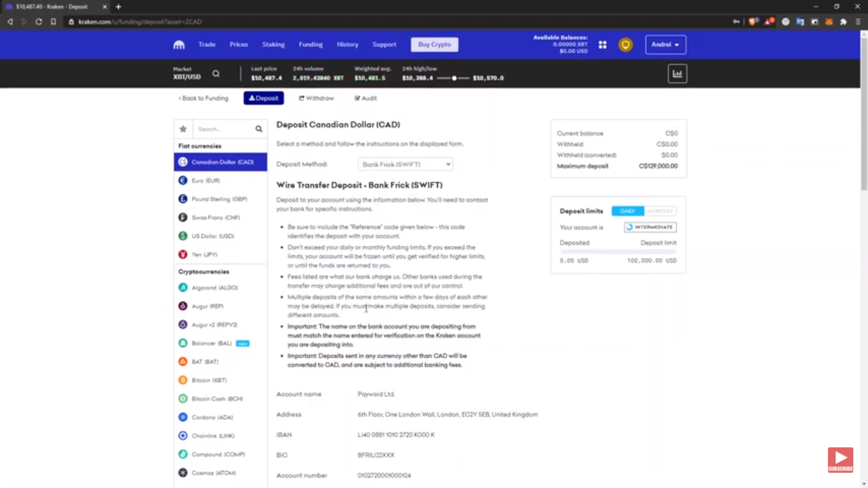Click the favorites star icon

(183, 129)
